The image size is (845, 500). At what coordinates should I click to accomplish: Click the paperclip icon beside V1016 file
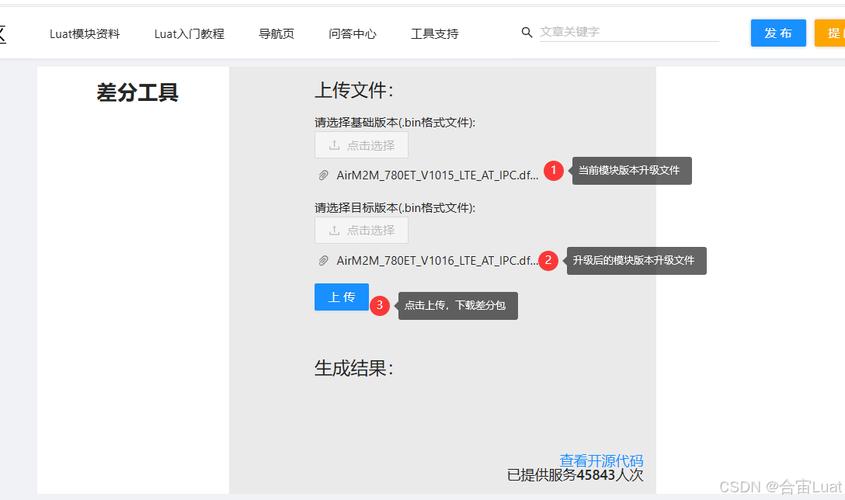[x=323, y=261]
